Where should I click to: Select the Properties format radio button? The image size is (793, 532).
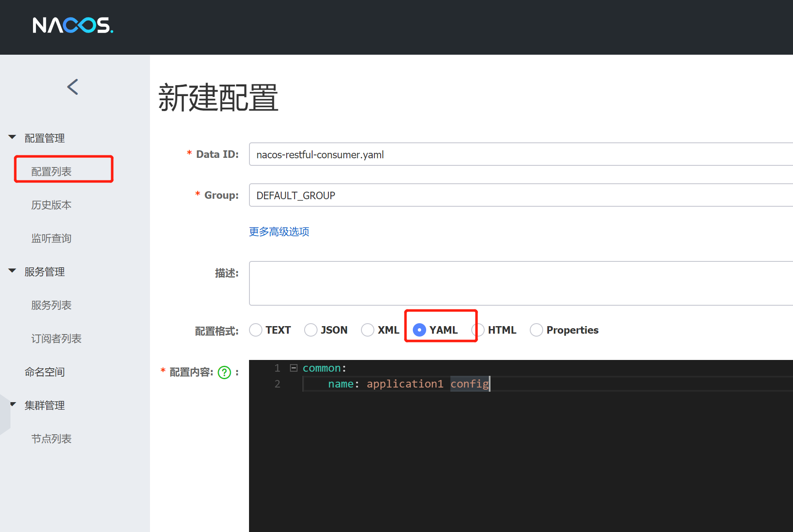point(536,330)
